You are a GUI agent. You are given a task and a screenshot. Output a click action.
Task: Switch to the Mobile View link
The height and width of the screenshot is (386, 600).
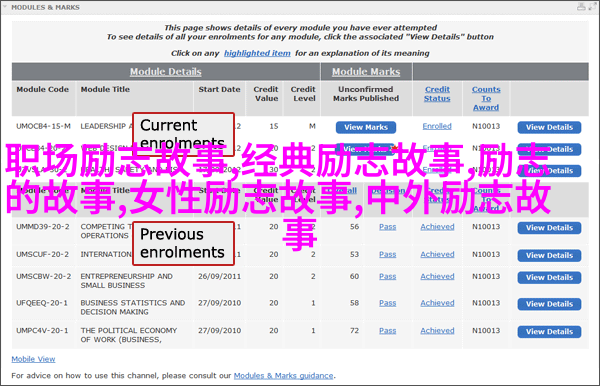click(x=33, y=359)
